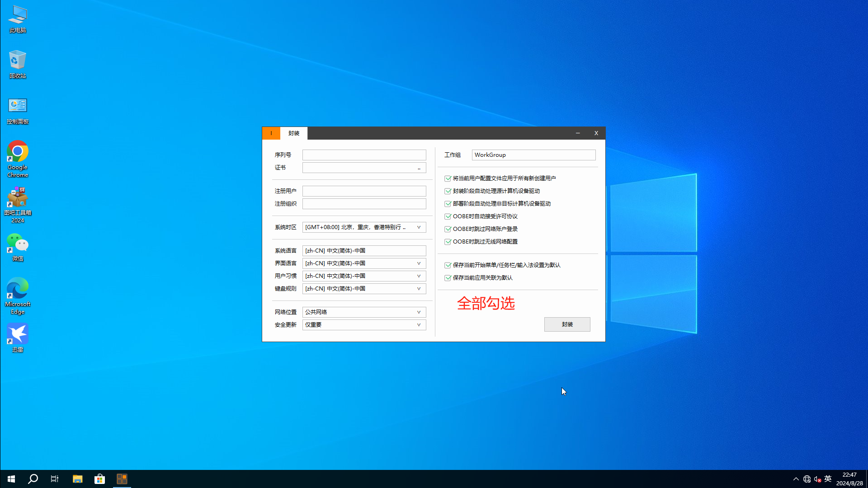Image resolution: width=868 pixels, height=488 pixels.
Task: Open the network globe tray icon
Action: 807,479
